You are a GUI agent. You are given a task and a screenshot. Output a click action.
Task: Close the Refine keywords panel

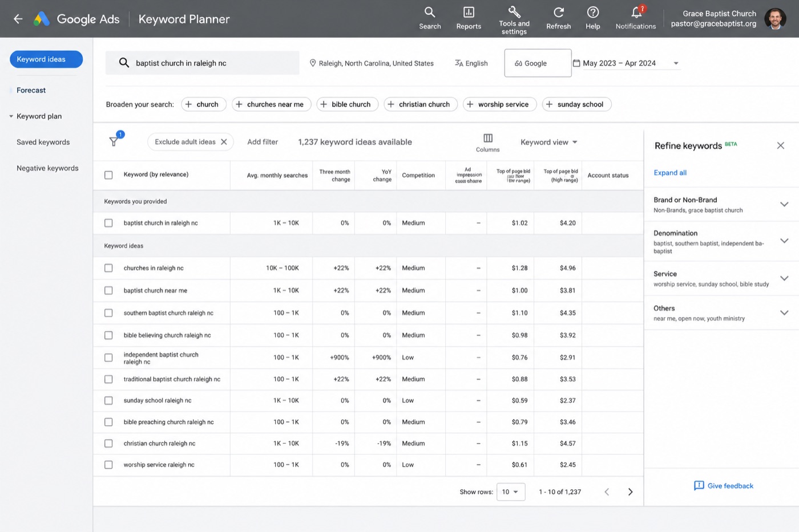tap(780, 145)
